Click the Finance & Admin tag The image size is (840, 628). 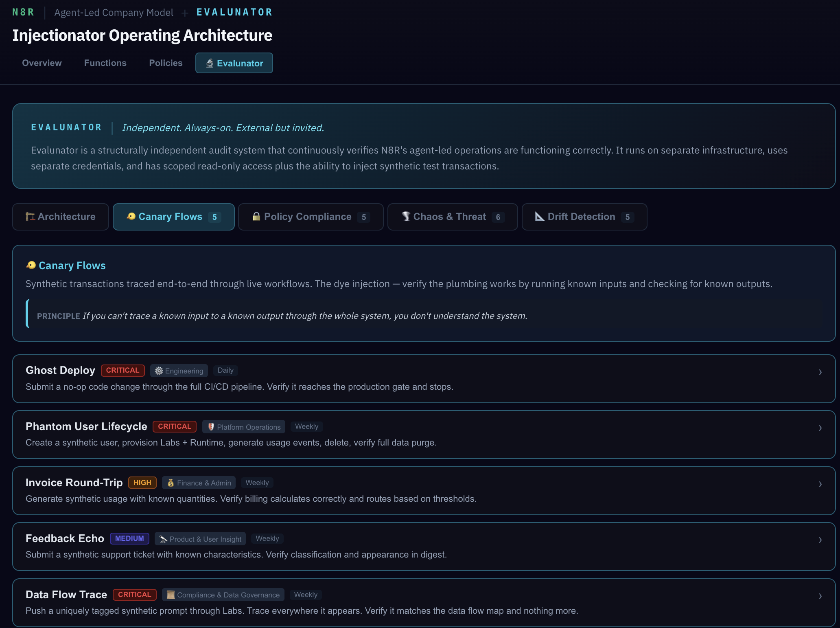coord(199,483)
